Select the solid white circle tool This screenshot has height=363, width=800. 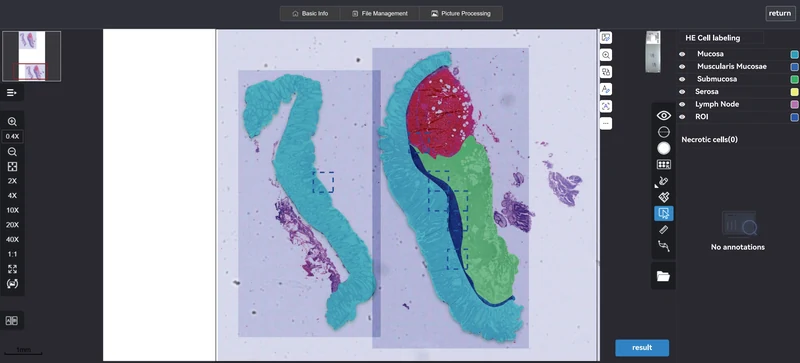pyautogui.click(x=664, y=149)
